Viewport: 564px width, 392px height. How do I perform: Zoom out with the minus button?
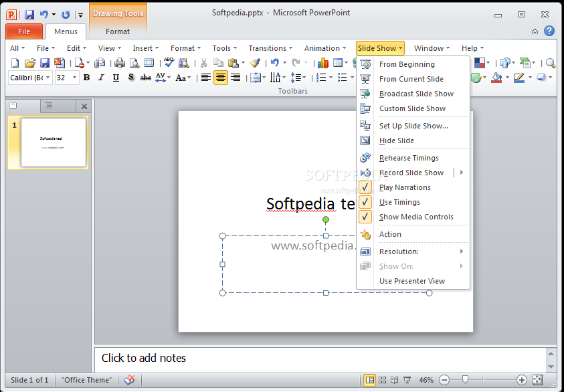[445, 380]
